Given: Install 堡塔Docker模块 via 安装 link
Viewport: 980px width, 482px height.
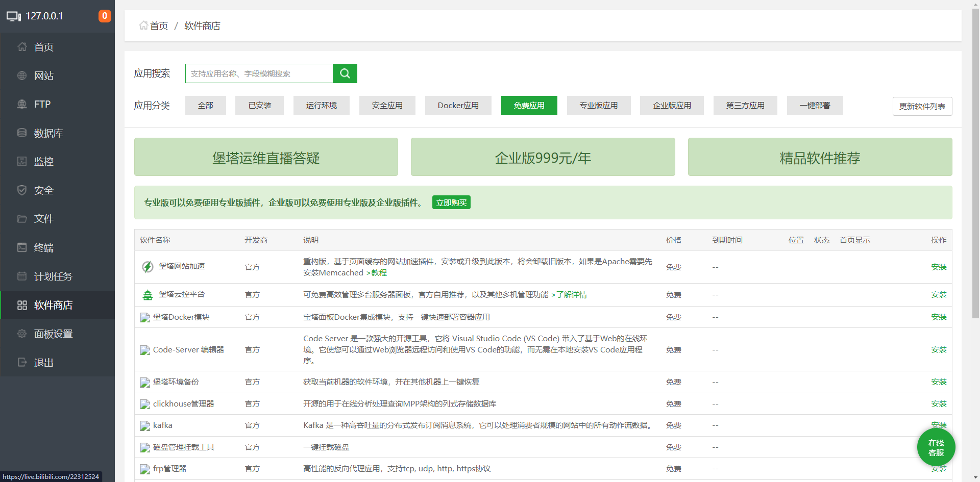Looking at the screenshot, I should click(x=939, y=317).
